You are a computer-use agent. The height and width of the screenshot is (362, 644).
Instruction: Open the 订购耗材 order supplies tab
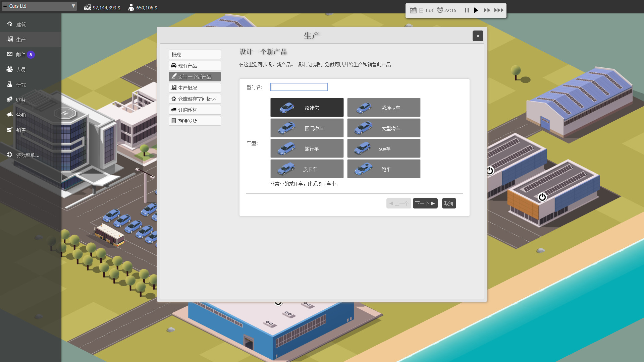[x=195, y=110]
